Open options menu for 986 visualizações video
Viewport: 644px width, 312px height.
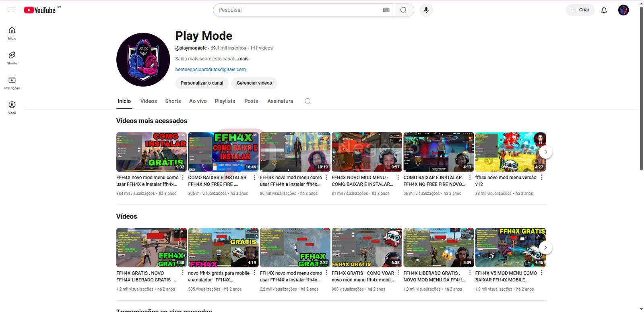pyautogui.click(x=398, y=273)
